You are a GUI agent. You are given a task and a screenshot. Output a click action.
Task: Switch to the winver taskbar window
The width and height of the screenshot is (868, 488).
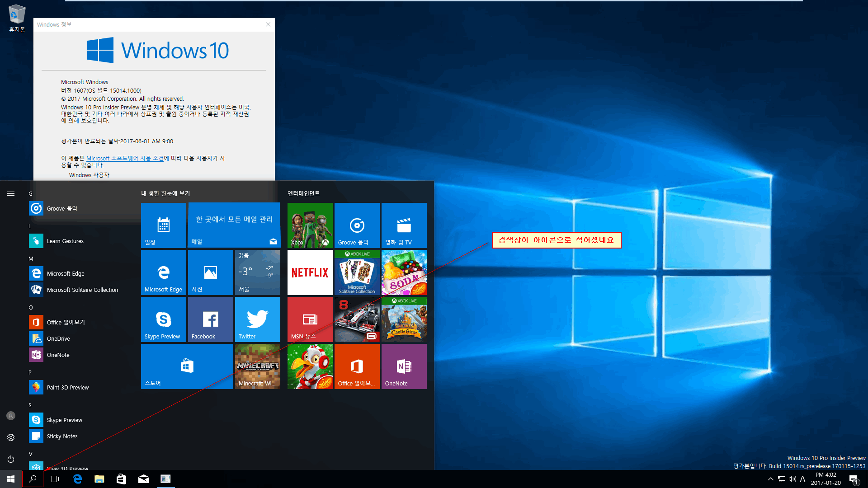click(x=166, y=479)
